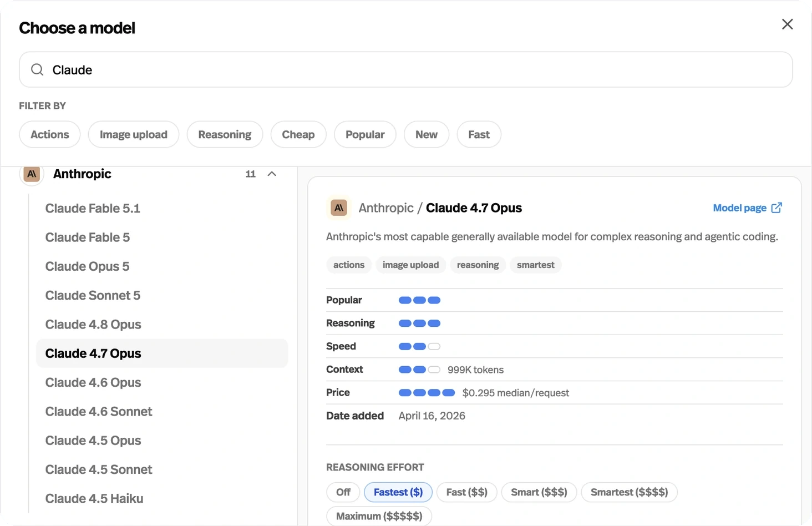This screenshot has width=812, height=526.
Task: Toggle the Reasoning filter chip under Filter By
Action: click(225, 134)
